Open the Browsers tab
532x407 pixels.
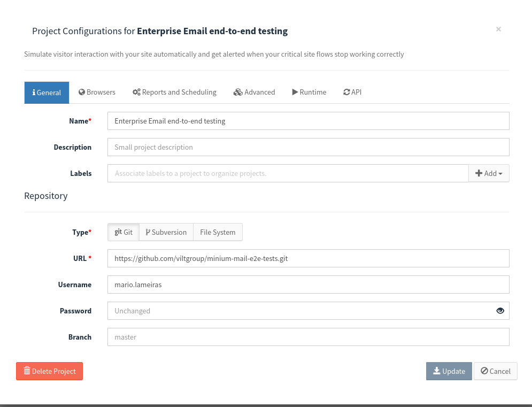(x=97, y=93)
